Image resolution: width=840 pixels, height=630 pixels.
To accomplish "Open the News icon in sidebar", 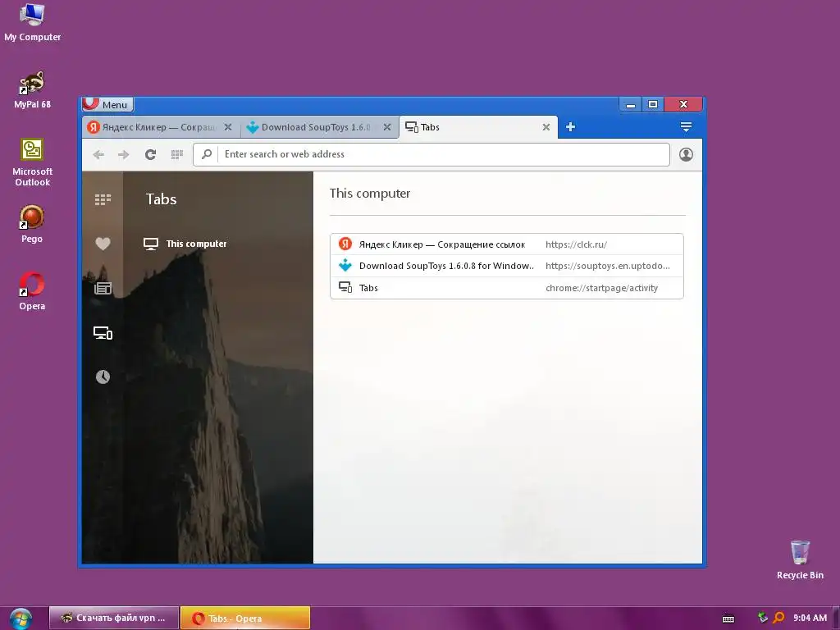I will 103,288.
